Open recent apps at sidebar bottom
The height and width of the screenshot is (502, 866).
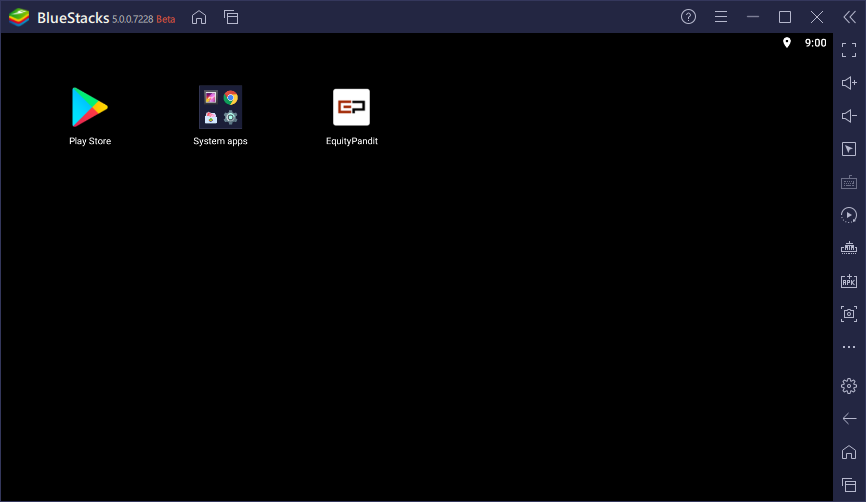click(x=849, y=485)
